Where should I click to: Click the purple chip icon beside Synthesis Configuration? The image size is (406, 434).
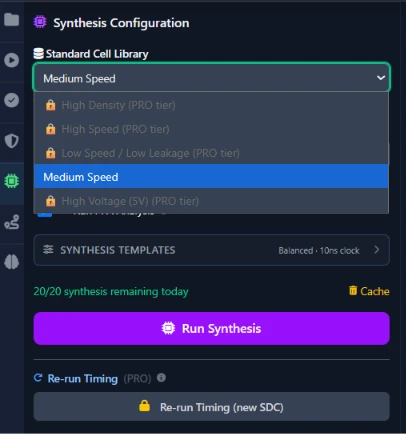[40, 22]
